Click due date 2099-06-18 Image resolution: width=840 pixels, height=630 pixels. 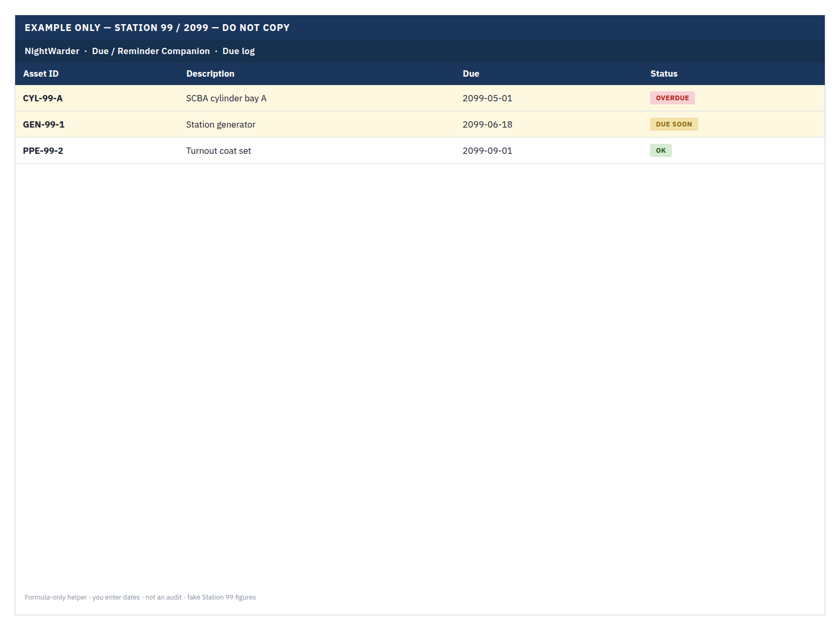(487, 124)
